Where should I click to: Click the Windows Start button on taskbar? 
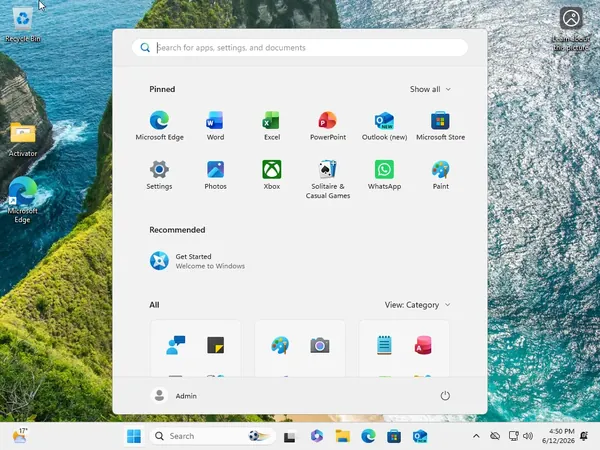pyautogui.click(x=134, y=436)
